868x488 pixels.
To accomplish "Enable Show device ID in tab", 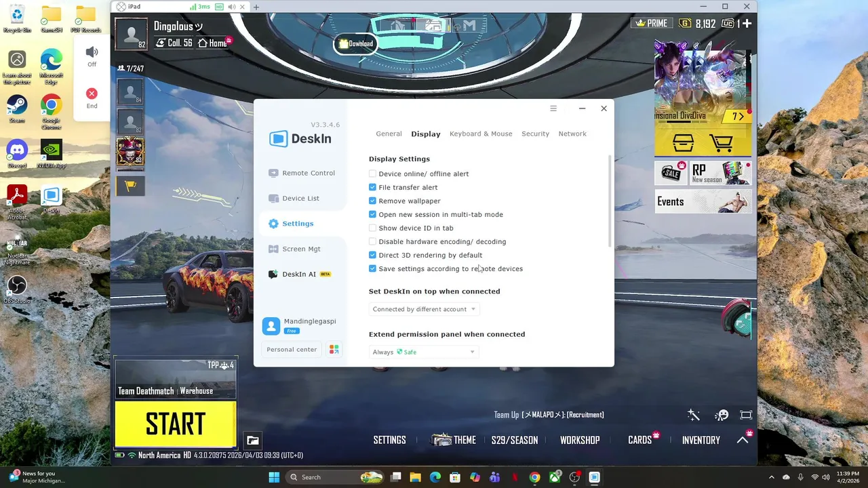I will click(x=372, y=228).
